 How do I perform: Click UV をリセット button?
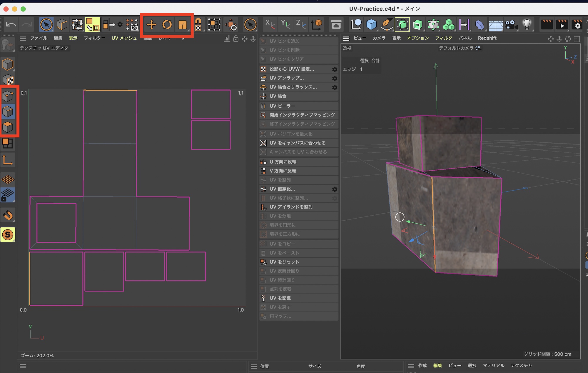tap(284, 262)
